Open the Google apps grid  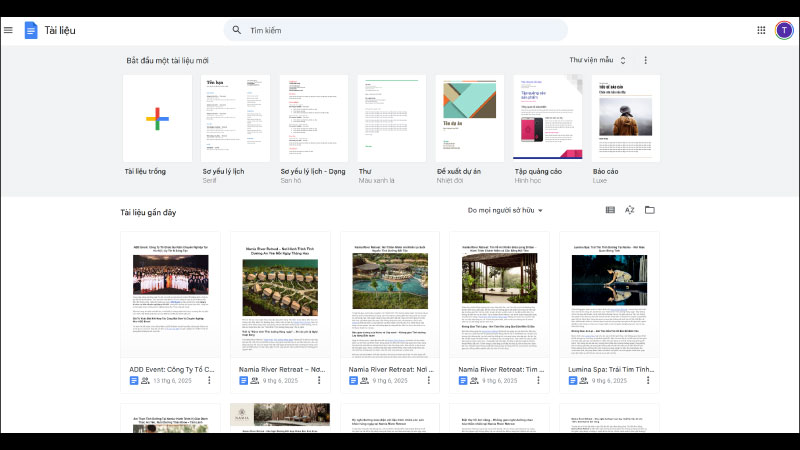coord(761,30)
